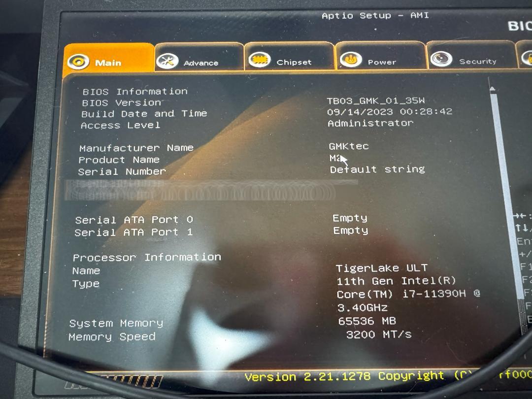Click the Core(TM) i7-11390H text
The height and width of the screenshot is (399, 532).
tap(401, 294)
